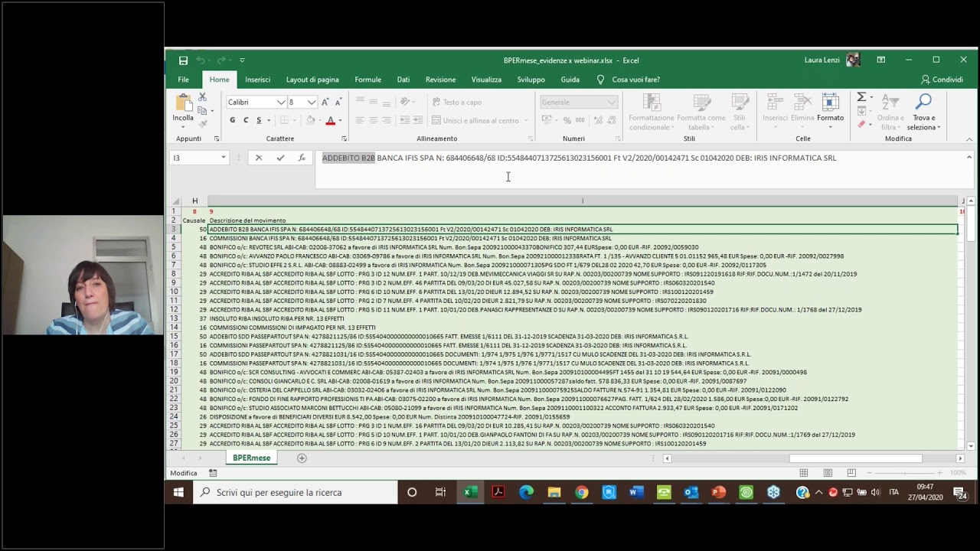This screenshot has height=551, width=980.
Task: Click the macro recording status bar icon
Action: [213, 473]
